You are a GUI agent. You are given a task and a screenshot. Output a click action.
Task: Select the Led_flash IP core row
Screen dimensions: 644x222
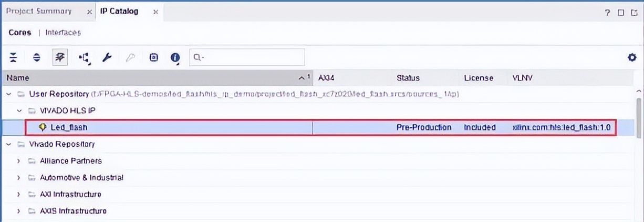[x=320, y=127]
